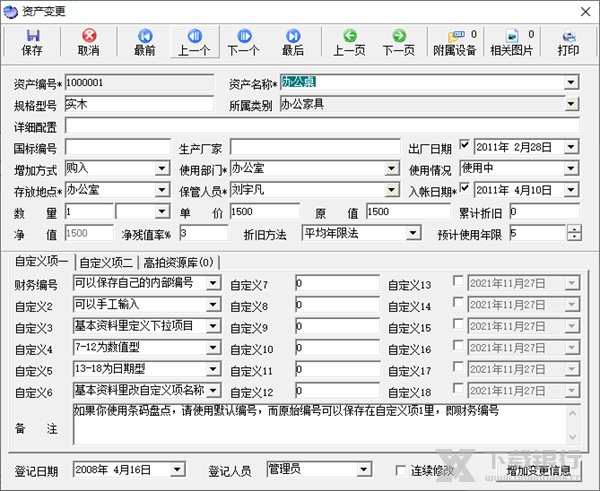Enable the 自定义18 date checkbox
Image resolution: width=600 pixels, height=491 pixels.
pyautogui.click(x=458, y=388)
